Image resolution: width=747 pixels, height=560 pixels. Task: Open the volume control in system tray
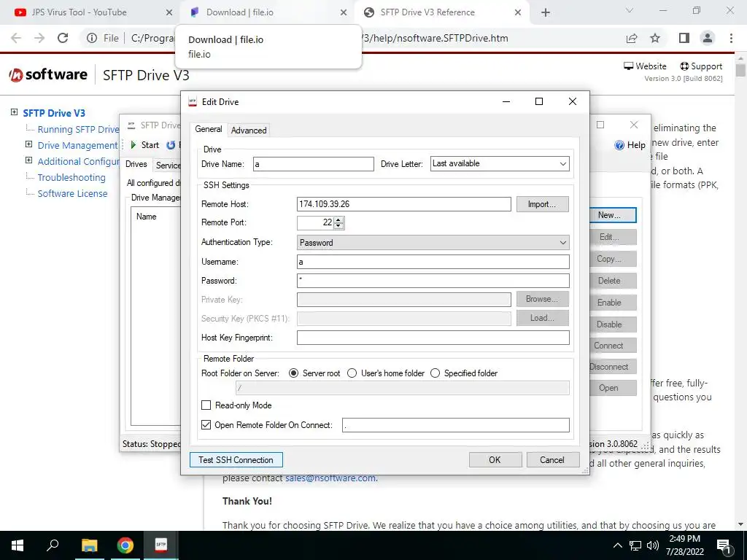(653, 545)
